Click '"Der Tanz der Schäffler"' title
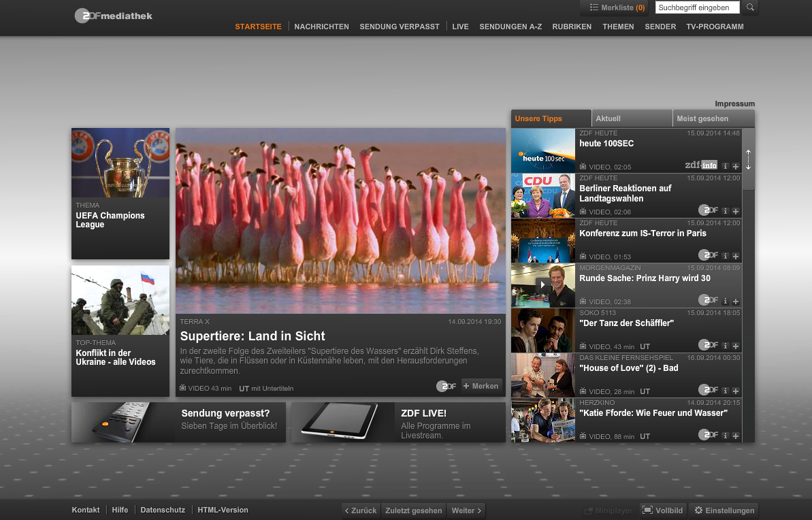This screenshot has width=812, height=520. [627, 323]
